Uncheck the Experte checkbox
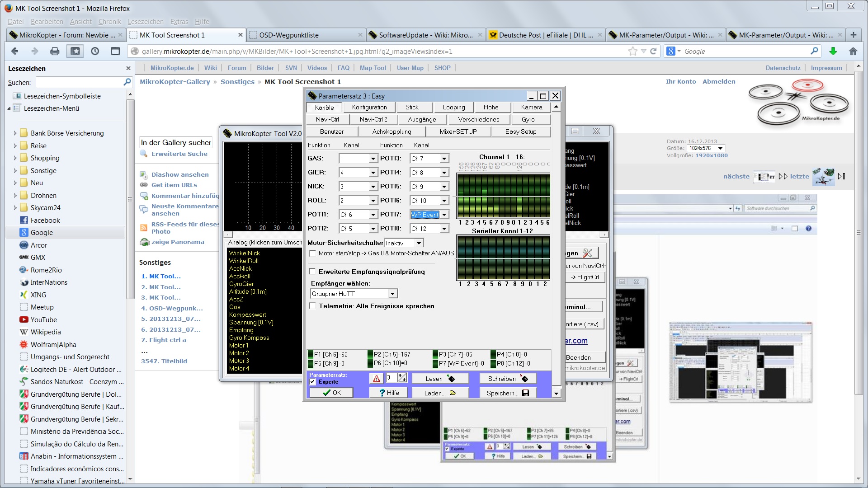The height and width of the screenshot is (488, 868). [x=312, y=382]
